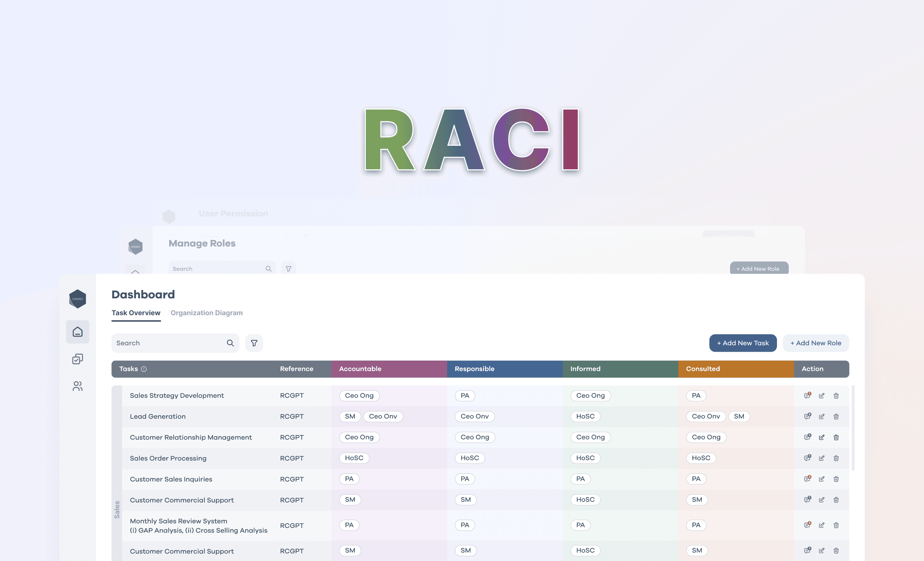The image size is (924, 561).
Task: Delete the Customer Sales Inquiries row
Action: coord(836,479)
